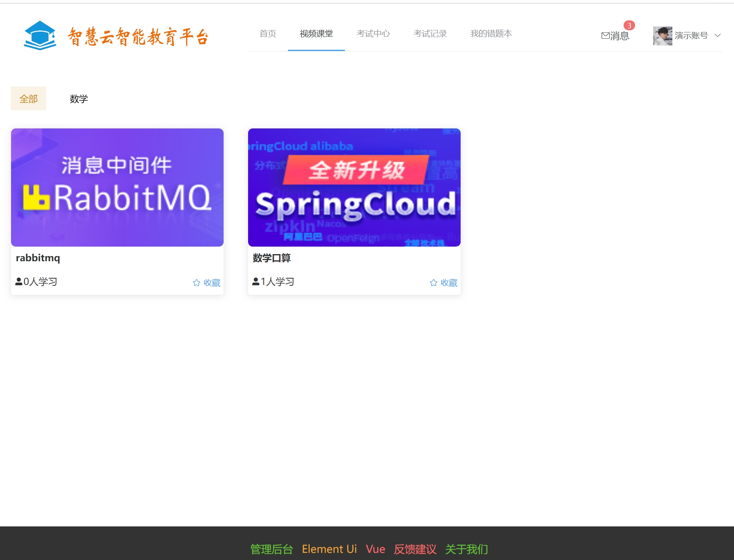Viewport: 734px width, 560px height.
Task: Click the graduation cap platform logo
Action: [40, 35]
